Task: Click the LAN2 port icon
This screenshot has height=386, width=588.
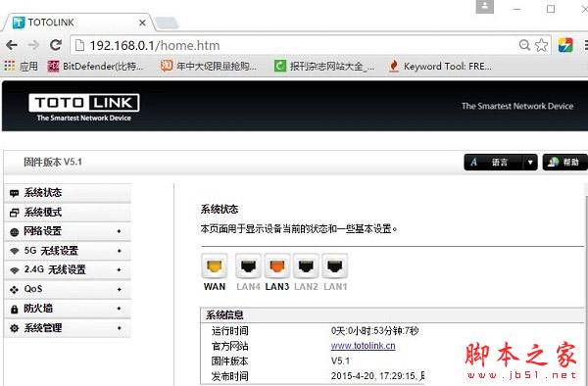Action: [x=306, y=266]
